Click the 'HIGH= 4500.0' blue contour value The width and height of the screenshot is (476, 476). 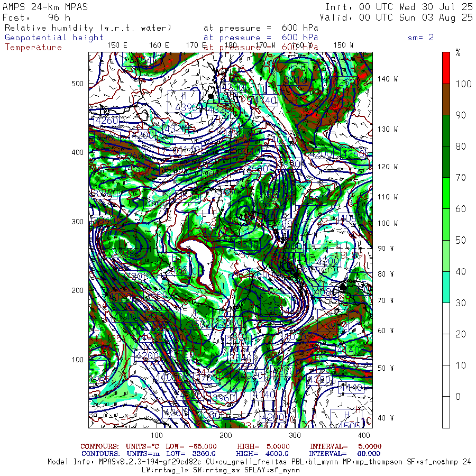[x=262, y=454]
